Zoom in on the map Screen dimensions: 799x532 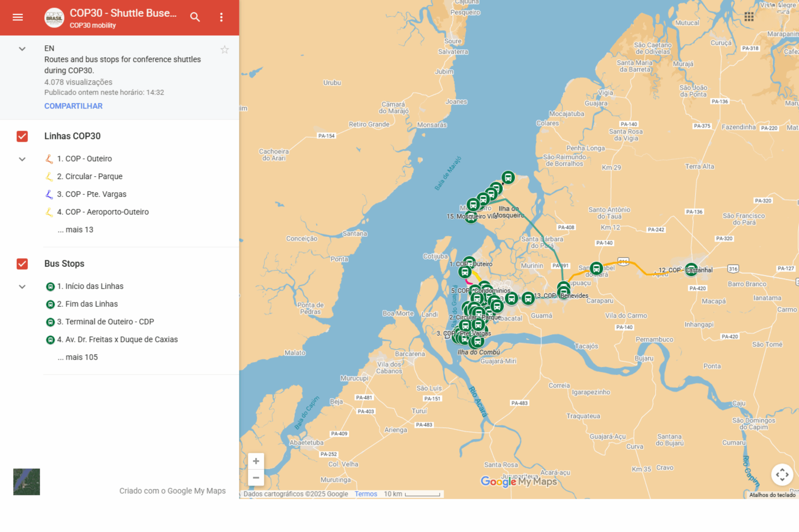256,461
